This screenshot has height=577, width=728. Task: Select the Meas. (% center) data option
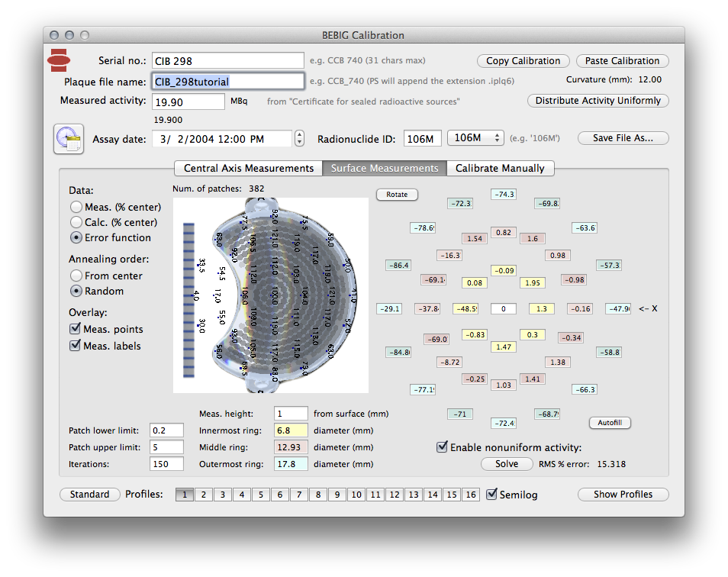(76, 207)
